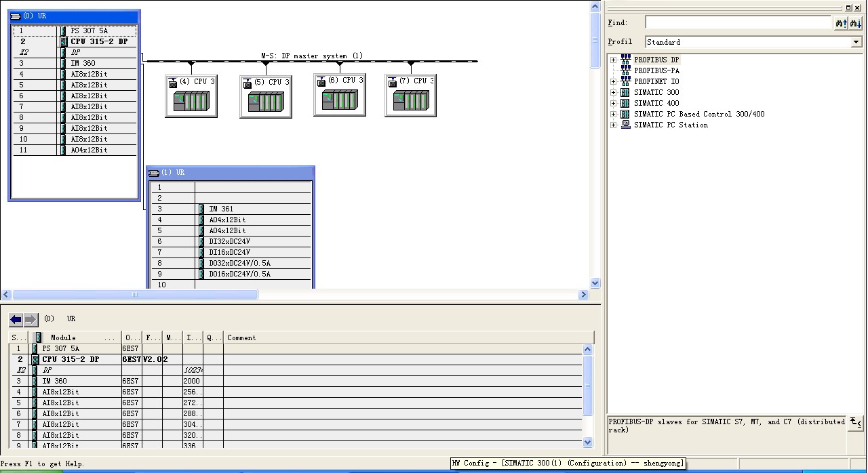This screenshot has width=868, height=473.
Task: Select the SIMATIC 300 catalog icon
Action: (625, 92)
